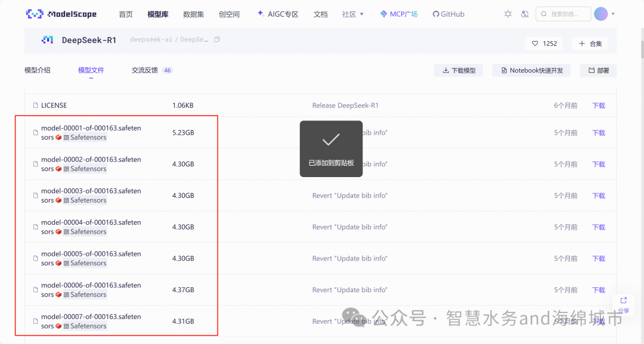Switch to the 模型介绍 tab
Image resolution: width=644 pixels, height=344 pixels.
[38, 70]
